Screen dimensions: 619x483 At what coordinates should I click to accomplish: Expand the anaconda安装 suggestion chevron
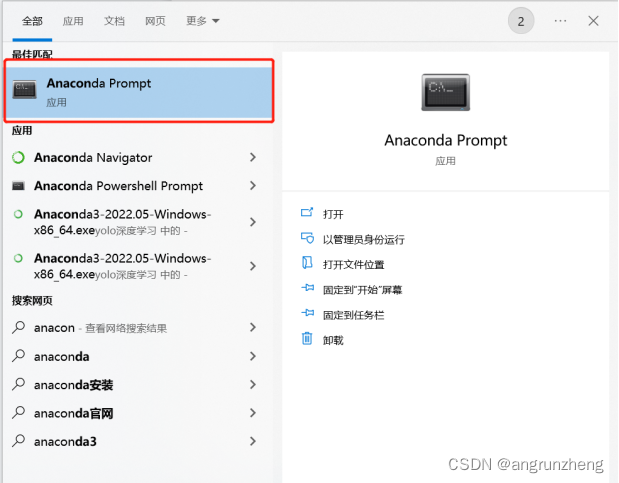click(x=253, y=385)
